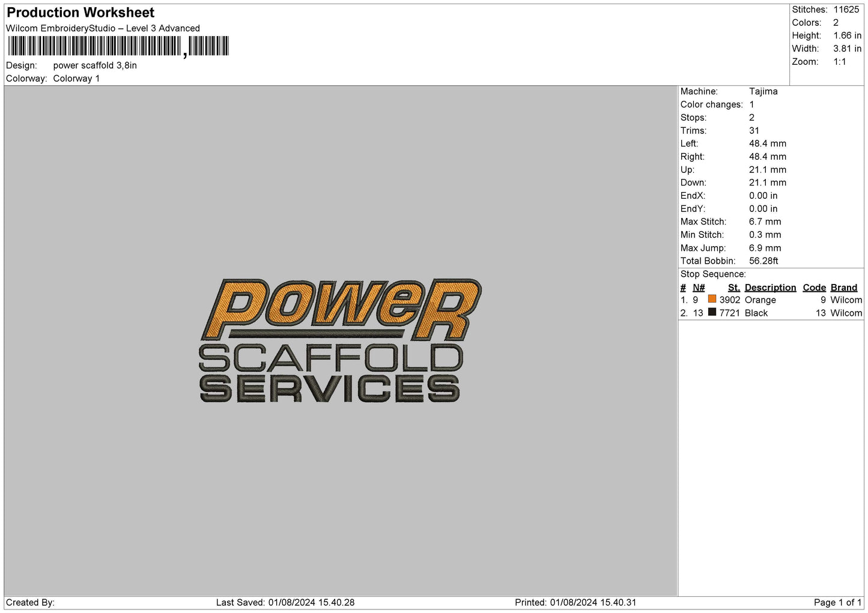This screenshot has width=868, height=613.
Task: Click the Min Stitch value 0.3 mm
Action: coord(765,235)
